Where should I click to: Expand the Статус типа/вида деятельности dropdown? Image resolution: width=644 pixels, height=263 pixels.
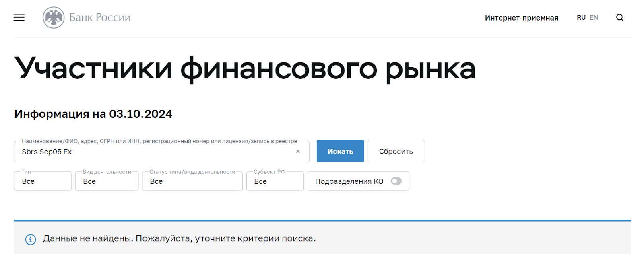192,181
